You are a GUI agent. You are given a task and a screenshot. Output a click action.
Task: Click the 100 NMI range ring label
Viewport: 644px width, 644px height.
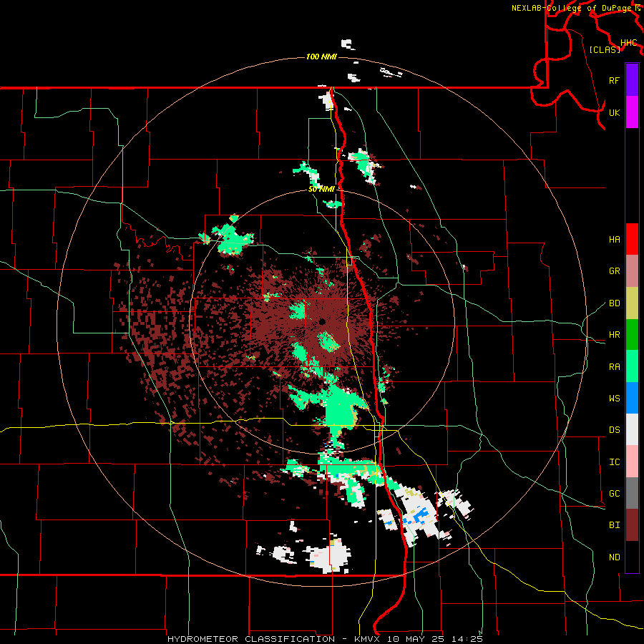click(321, 57)
